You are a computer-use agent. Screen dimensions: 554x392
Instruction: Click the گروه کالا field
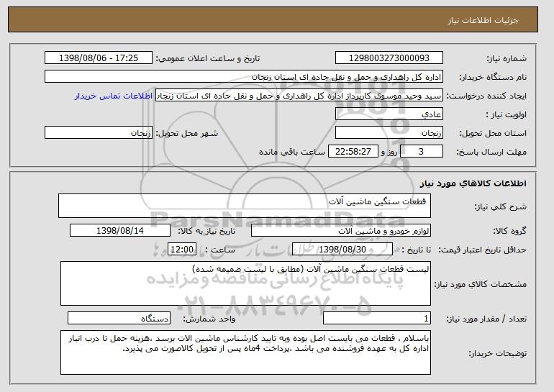pos(341,231)
